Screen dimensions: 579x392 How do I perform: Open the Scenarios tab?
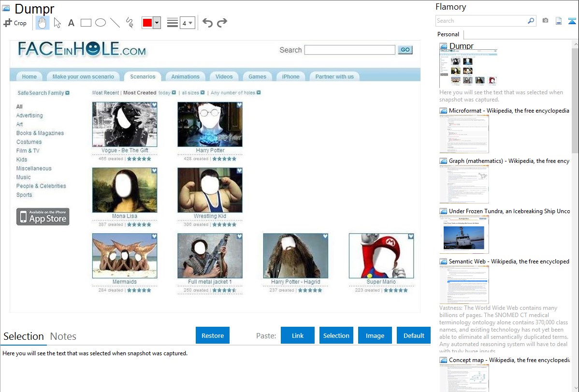143,76
